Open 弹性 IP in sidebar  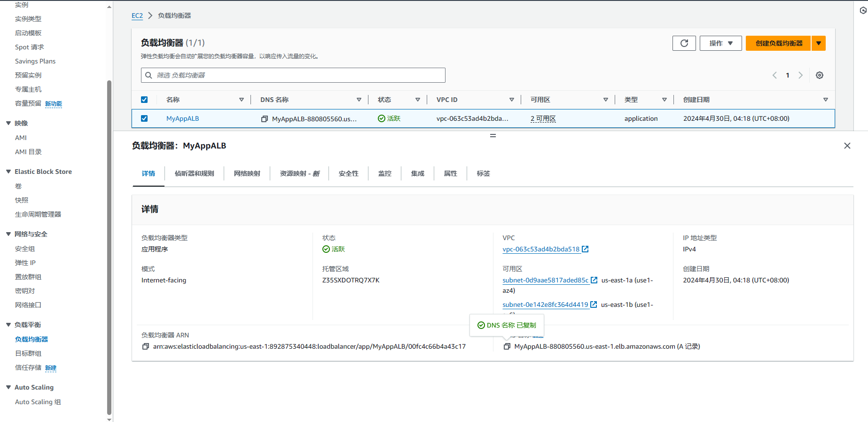coord(25,263)
